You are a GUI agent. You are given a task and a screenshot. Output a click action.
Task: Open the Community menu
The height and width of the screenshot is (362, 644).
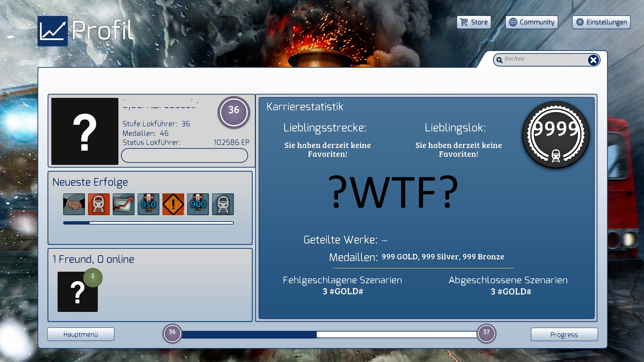(x=532, y=22)
